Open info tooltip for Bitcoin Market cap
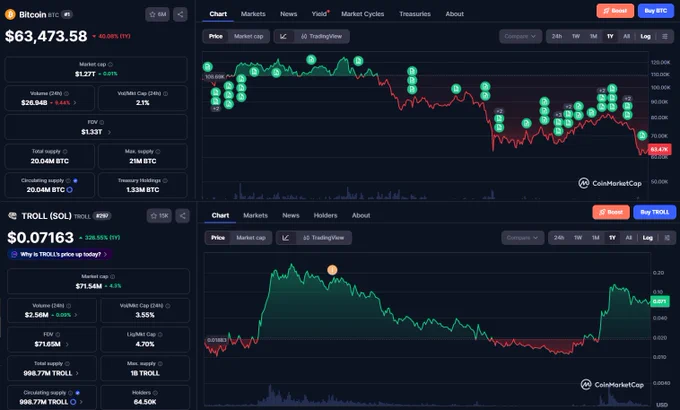 [111, 64]
